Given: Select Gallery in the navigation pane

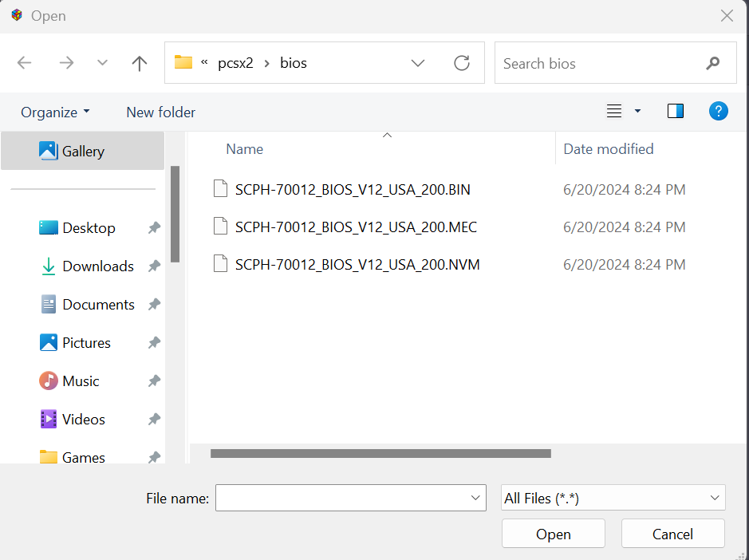Looking at the screenshot, I should point(83,151).
